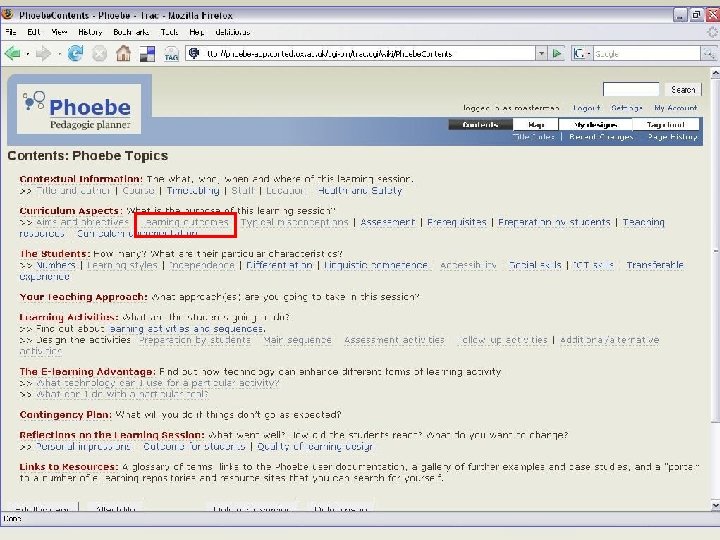Screen dimensions: 720x540
Task: Open What technology can I use link
Action: pos(158,383)
